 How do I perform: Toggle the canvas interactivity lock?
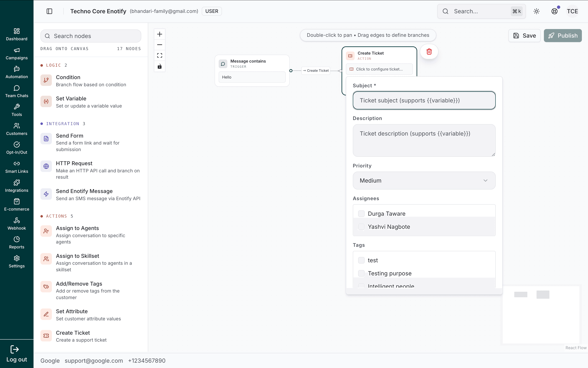(x=160, y=66)
